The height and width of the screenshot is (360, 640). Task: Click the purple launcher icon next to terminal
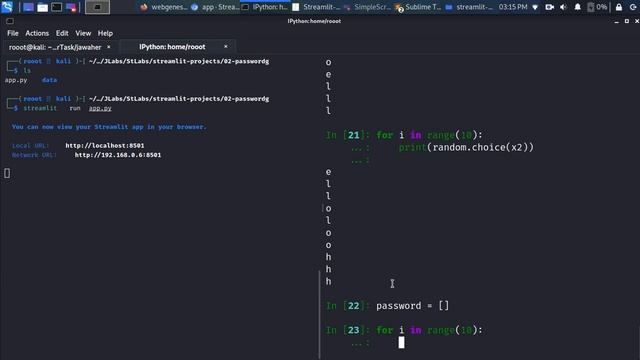coord(71,7)
